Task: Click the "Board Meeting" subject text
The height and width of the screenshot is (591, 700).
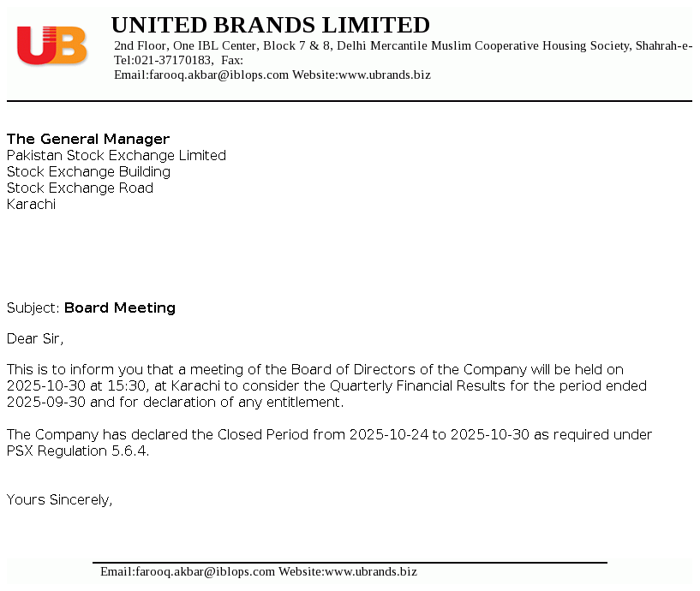Action: 120,307
